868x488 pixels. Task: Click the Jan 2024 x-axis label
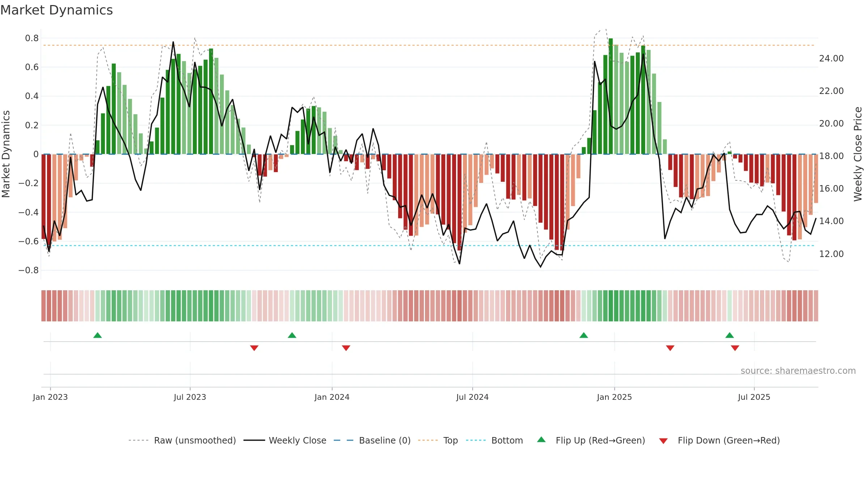[x=332, y=397]
